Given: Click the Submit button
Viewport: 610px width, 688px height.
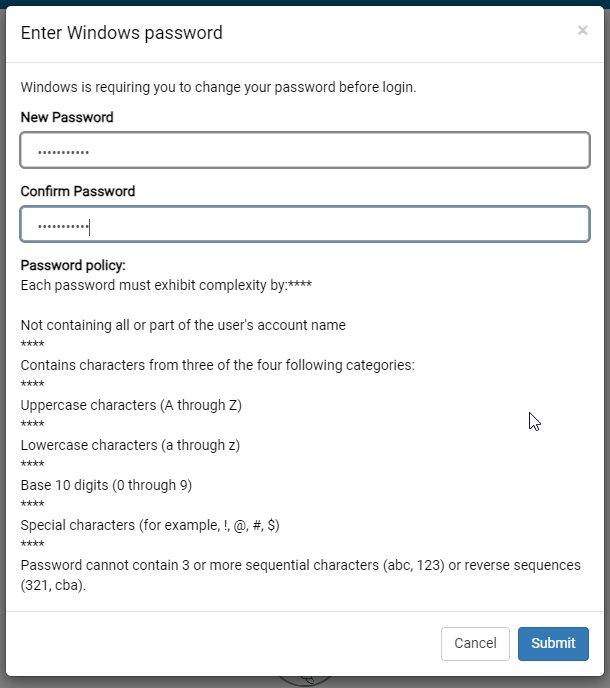Looking at the screenshot, I should point(553,643).
